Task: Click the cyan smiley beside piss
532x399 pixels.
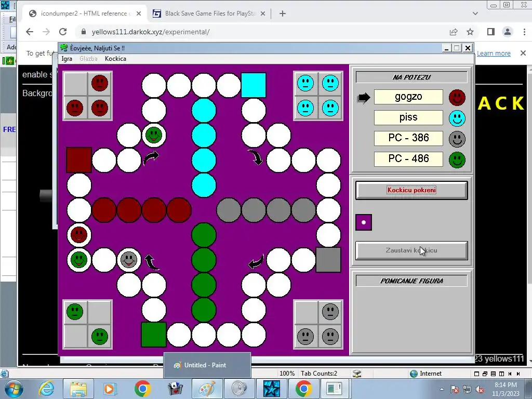Action: tap(457, 118)
